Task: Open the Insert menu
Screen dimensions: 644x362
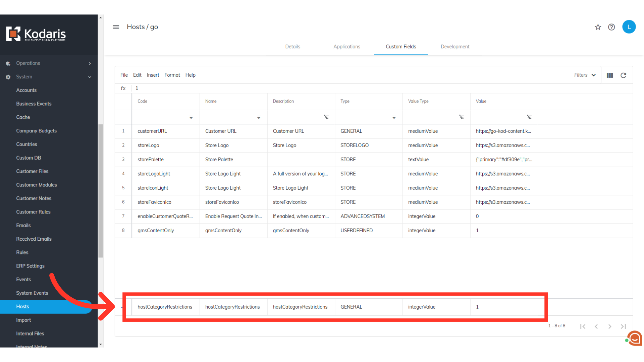Action: (153, 75)
